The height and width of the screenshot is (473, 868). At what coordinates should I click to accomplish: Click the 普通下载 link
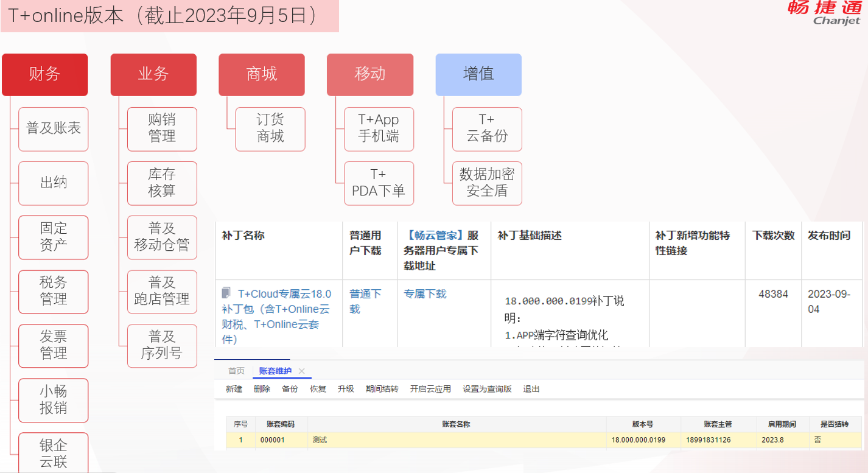[365, 301]
